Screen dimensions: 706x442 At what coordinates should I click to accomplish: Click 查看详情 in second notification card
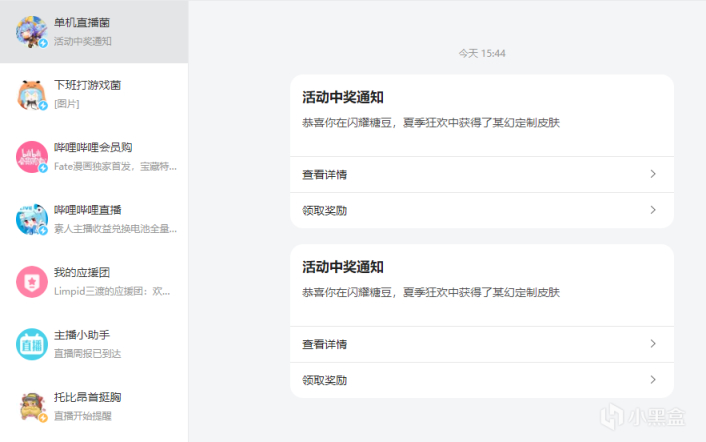482,344
